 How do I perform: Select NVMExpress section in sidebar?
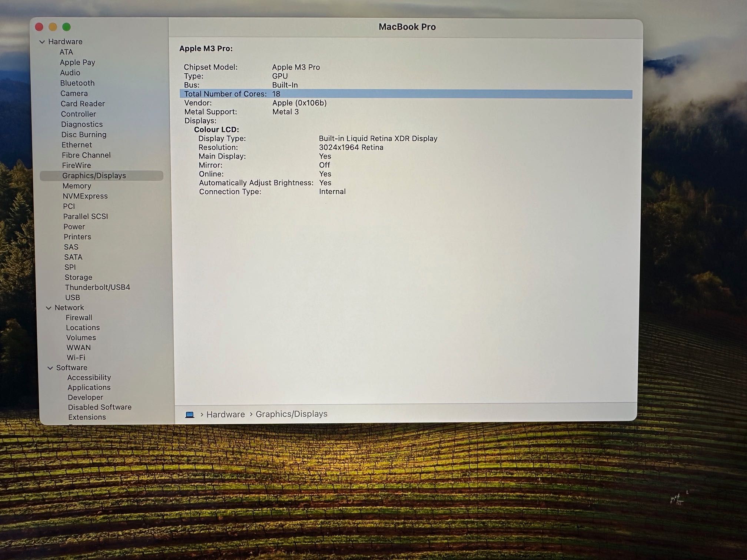click(85, 196)
